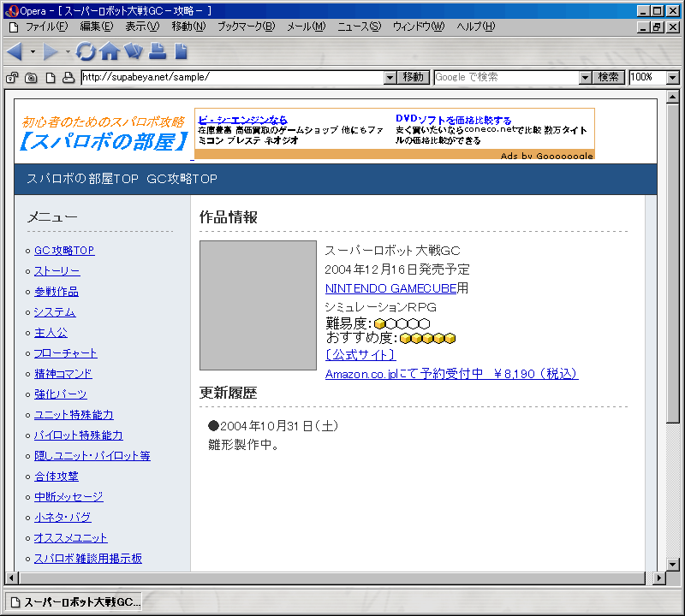685x616 pixels.
Task: Click the document icon at the menu bar's left
Action: 14,27
